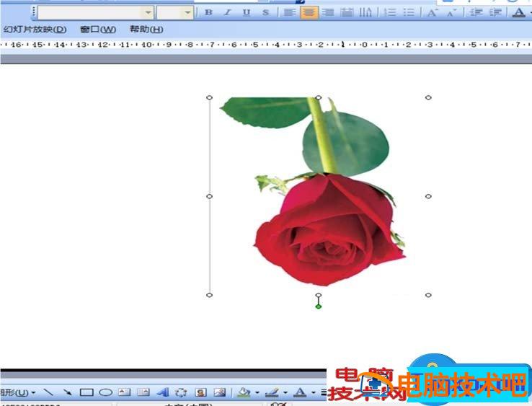The width and height of the screenshot is (532, 406).
Task: Click the formatting toolbar move handle
Action: click(34, 12)
